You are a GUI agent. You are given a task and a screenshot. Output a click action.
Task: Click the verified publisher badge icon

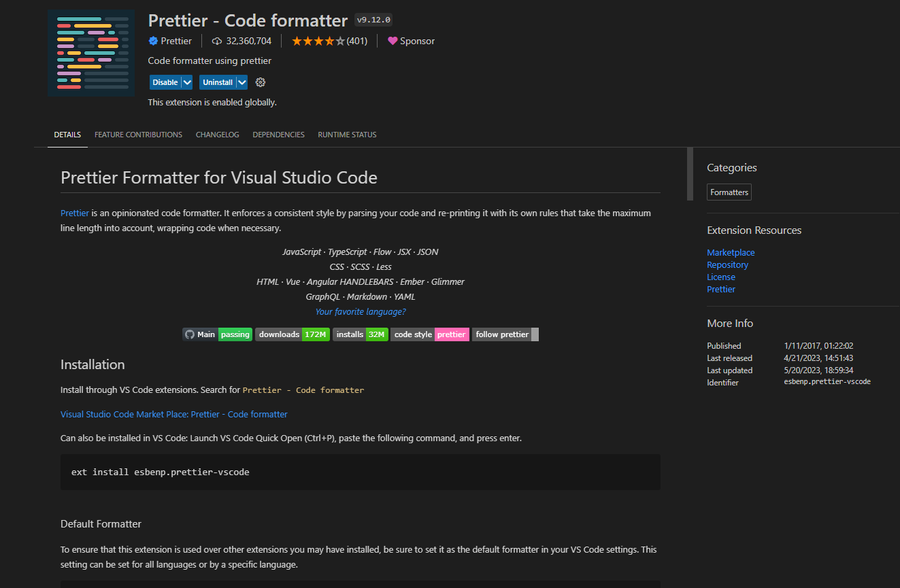pyautogui.click(x=153, y=41)
